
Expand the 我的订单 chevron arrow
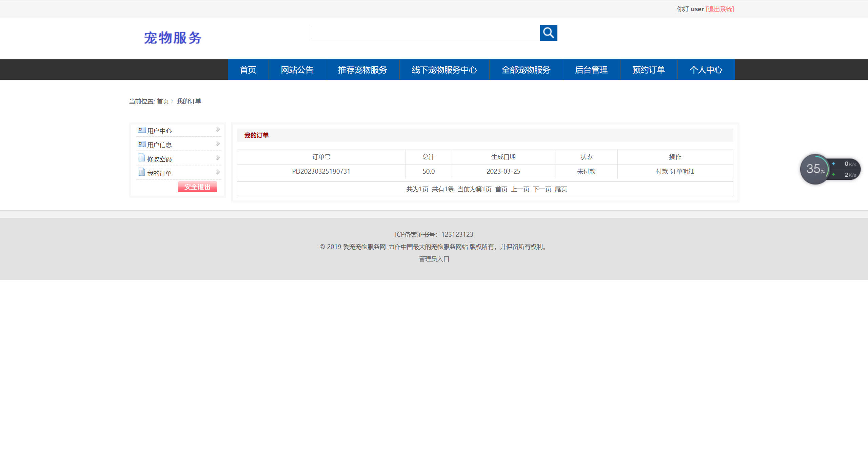pos(218,172)
